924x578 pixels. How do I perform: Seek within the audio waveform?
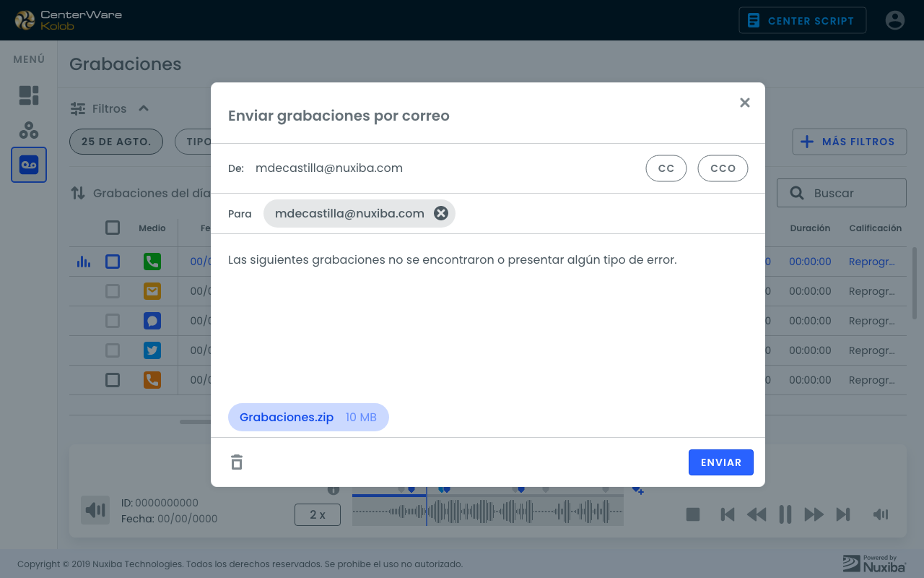point(488,512)
